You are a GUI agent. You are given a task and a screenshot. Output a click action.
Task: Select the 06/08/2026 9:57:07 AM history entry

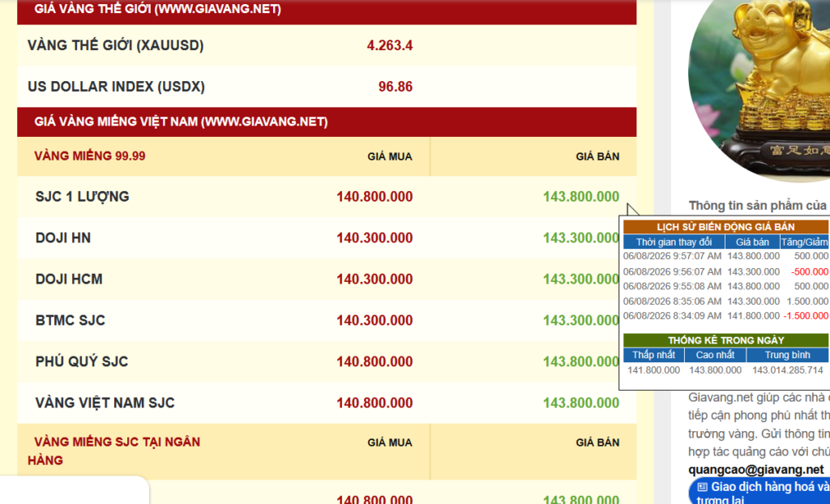[x=725, y=256]
